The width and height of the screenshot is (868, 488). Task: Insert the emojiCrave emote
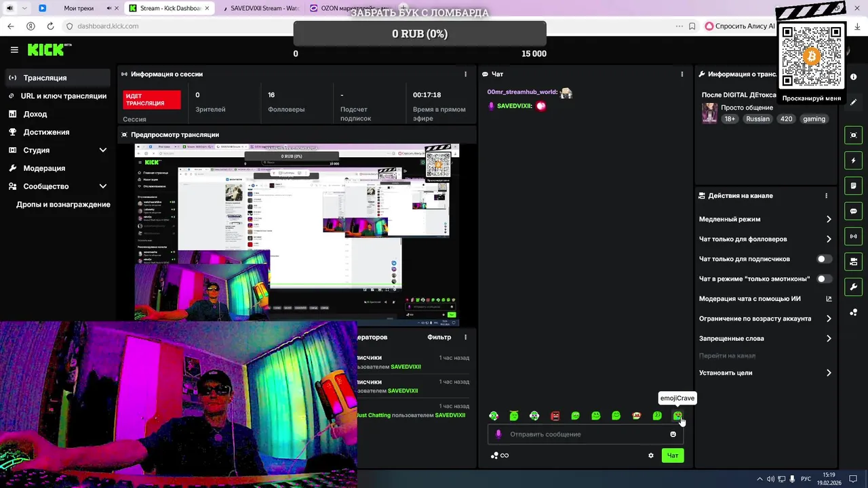[677, 415]
